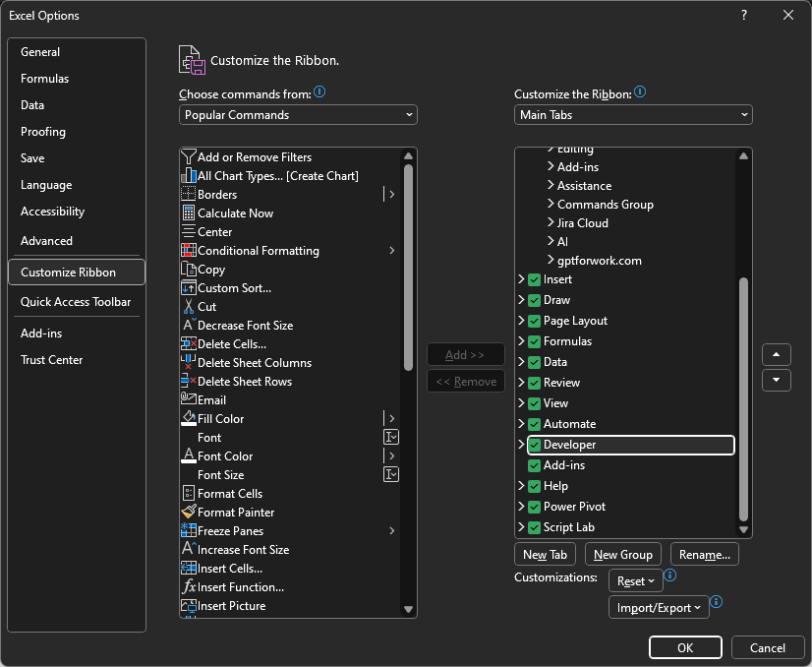Click the Format Painter brush icon
Viewport: 812px width, 667px height.
(x=189, y=513)
